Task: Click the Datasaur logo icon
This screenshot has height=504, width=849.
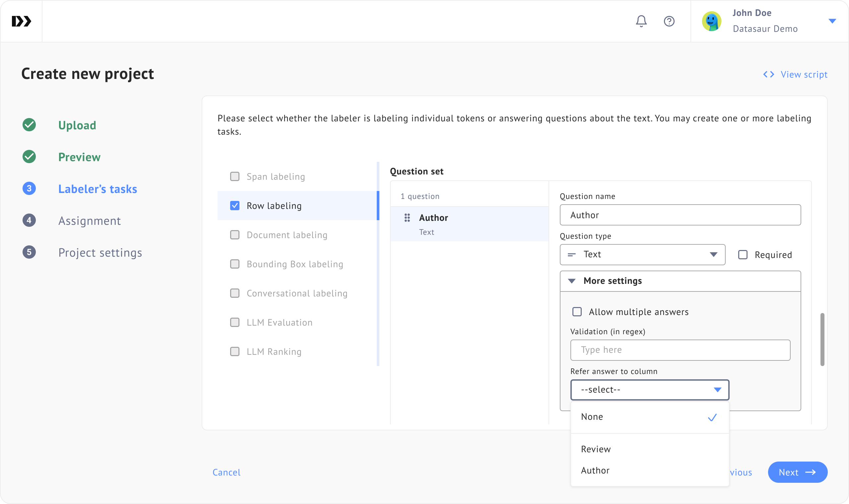Action: pyautogui.click(x=22, y=21)
